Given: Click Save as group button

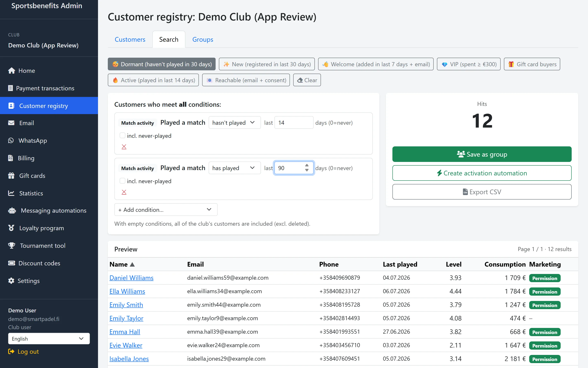Looking at the screenshot, I should (482, 154).
